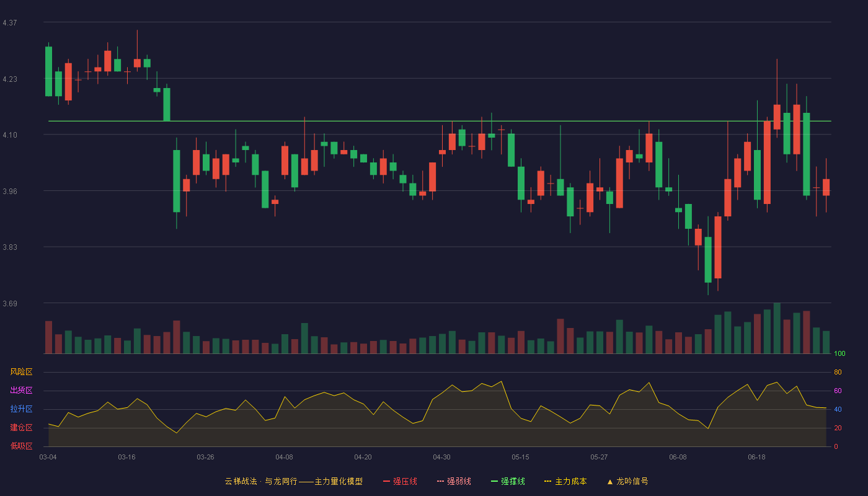
Task: Click the 低吸区 zone label
Action: (x=22, y=446)
